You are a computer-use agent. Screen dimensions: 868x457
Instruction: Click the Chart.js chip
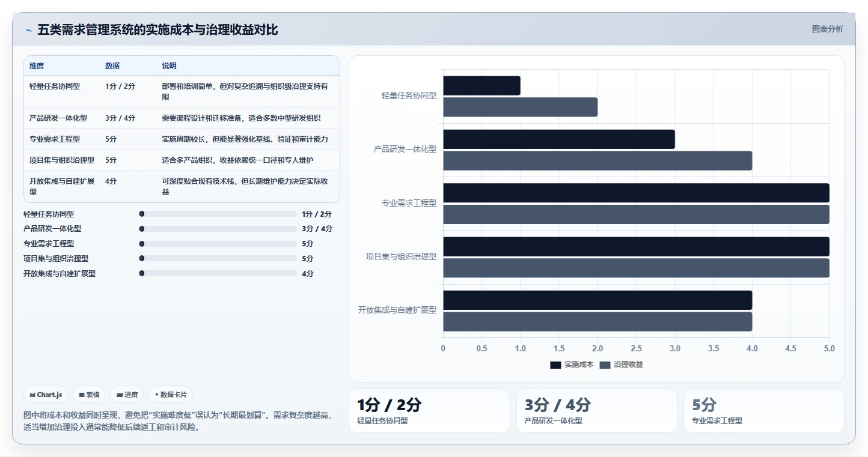click(46, 395)
